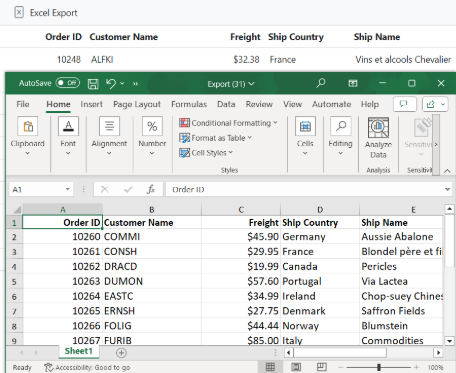Open Format as Table gallery

[215, 138]
